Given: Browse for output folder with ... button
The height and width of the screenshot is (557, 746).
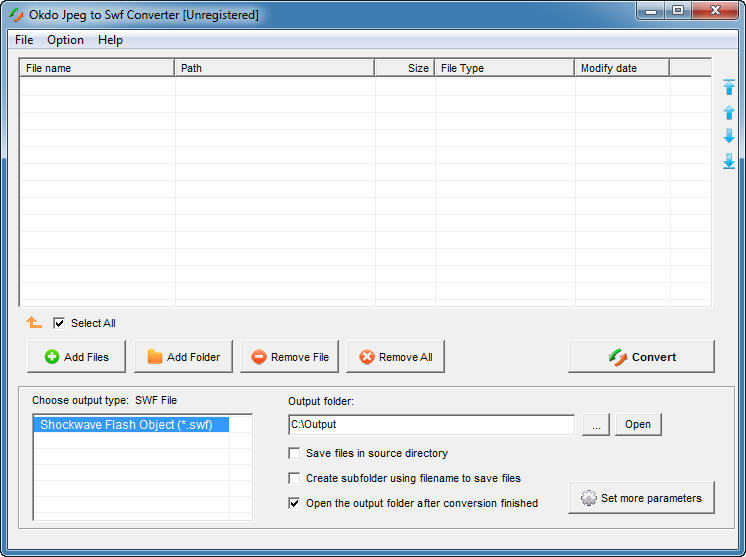Looking at the screenshot, I should pos(596,424).
